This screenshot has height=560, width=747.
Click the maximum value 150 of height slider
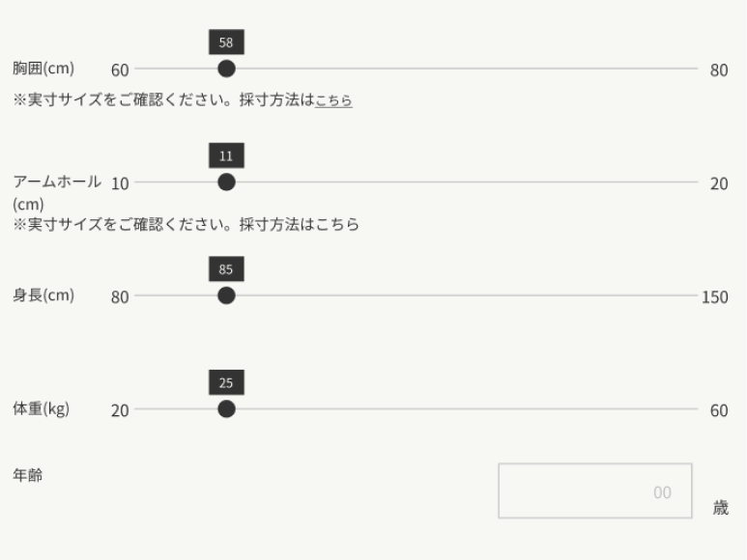point(715,297)
